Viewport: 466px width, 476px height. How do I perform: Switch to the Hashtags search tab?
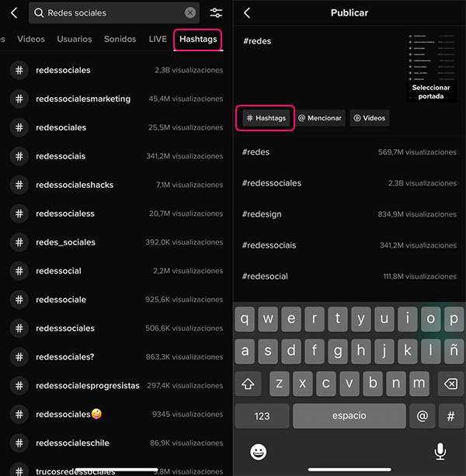pos(198,39)
